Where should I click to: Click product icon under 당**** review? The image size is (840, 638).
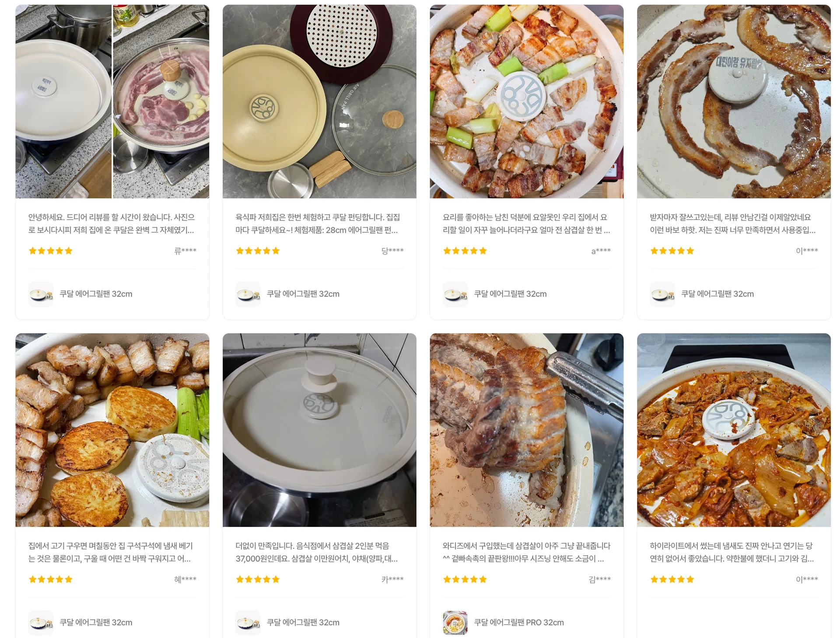248,294
